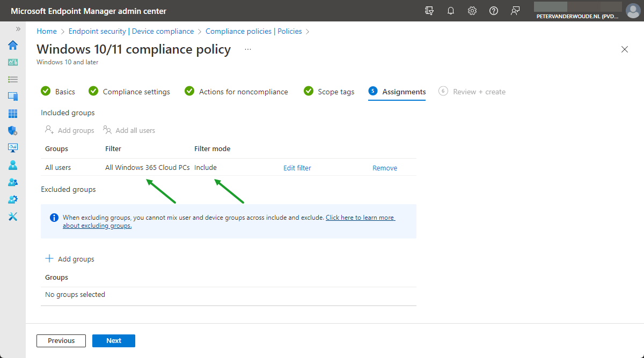Open portal settings gear
The image size is (644, 358).
pos(472,10)
